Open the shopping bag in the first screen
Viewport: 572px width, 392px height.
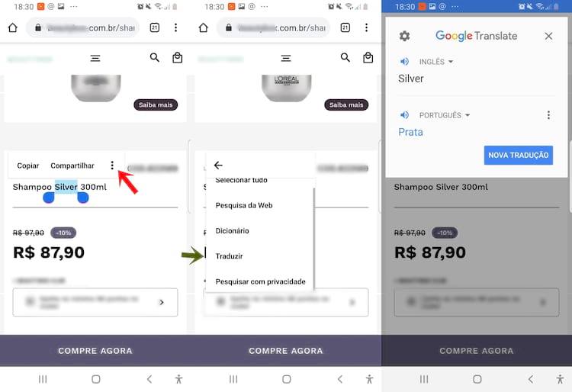(x=177, y=58)
